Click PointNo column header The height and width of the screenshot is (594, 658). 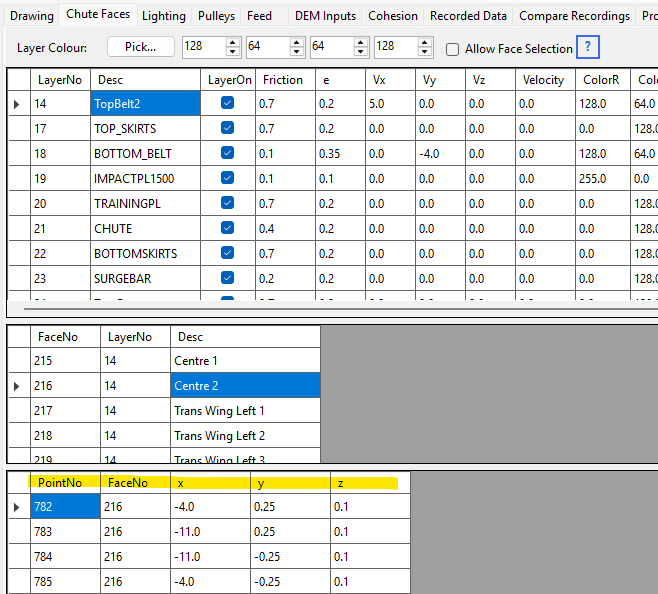(65, 483)
